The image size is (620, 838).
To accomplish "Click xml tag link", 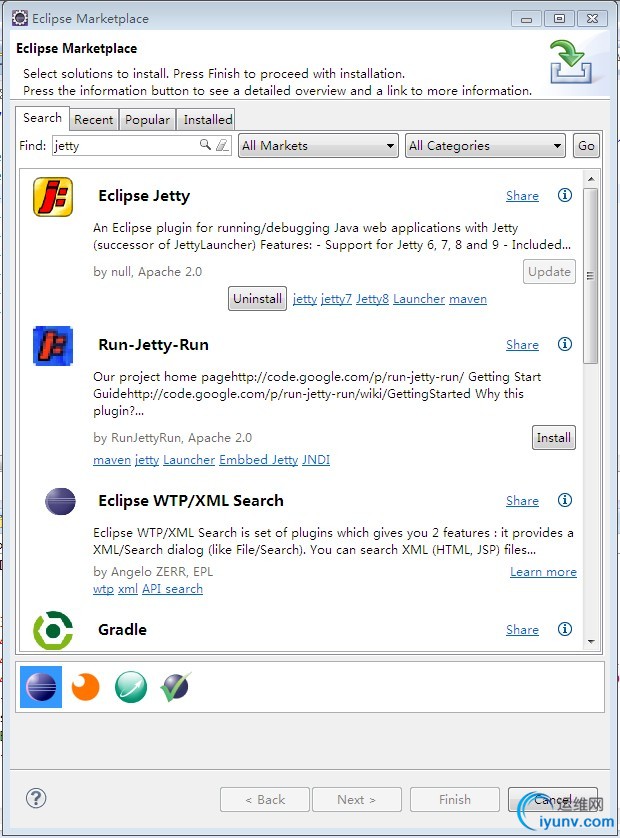I will pyautogui.click(x=128, y=589).
